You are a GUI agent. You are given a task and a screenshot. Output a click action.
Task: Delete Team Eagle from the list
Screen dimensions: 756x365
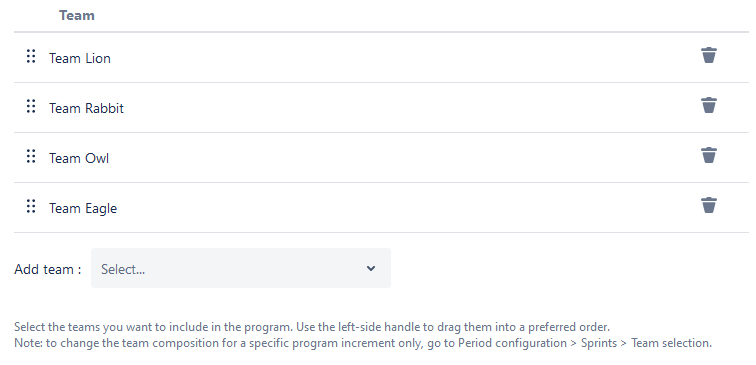[x=708, y=205]
